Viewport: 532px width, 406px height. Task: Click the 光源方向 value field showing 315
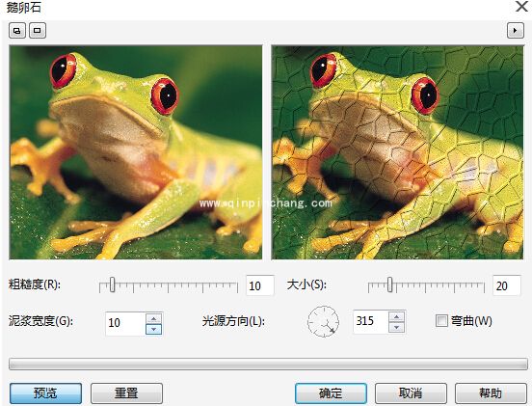[x=370, y=321]
